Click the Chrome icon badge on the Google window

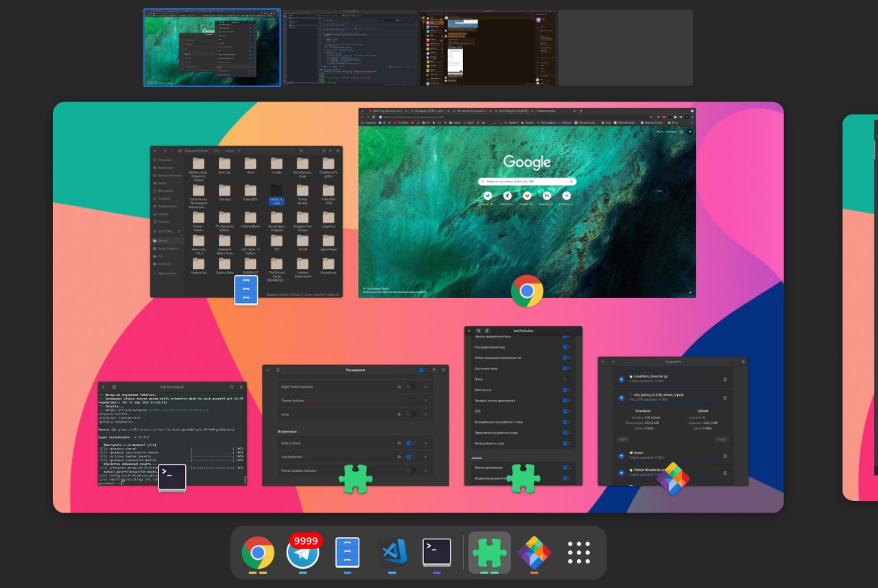pyautogui.click(x=527, y=291)
